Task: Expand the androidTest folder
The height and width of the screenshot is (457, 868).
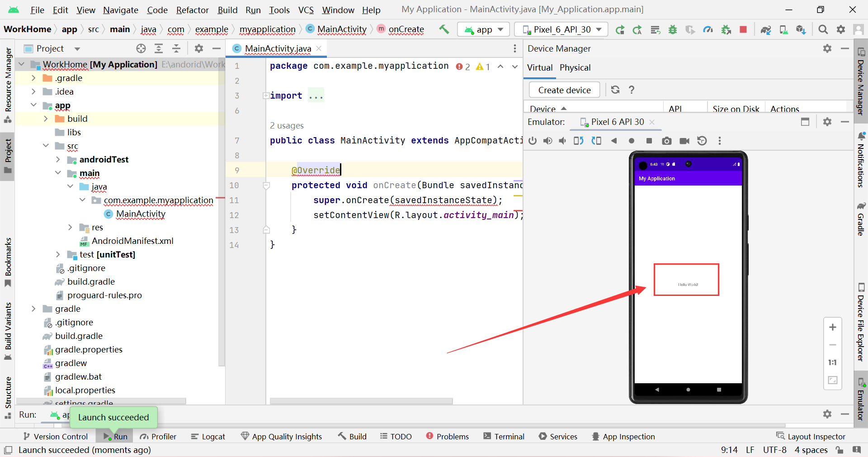Action: [x=58, y=159]
